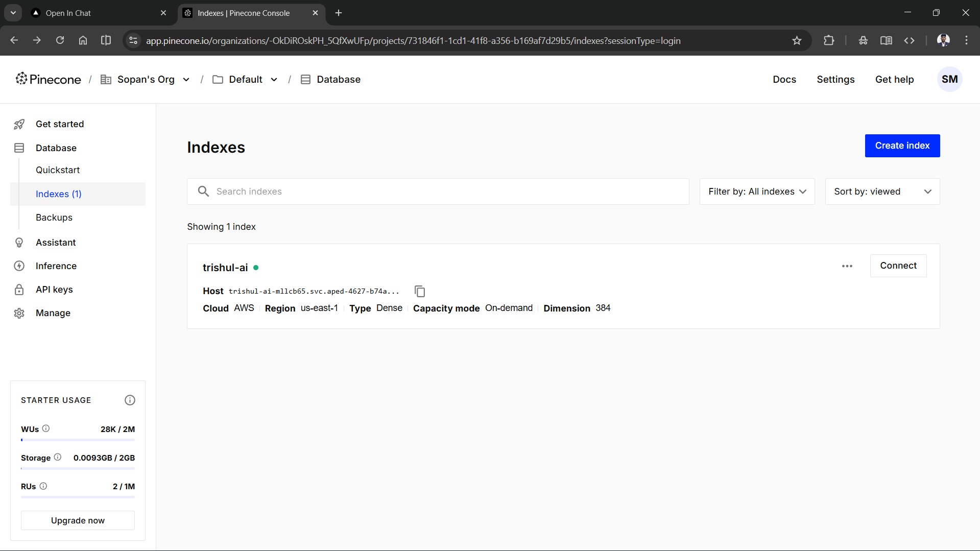Switch to the Open In Chat tab
Viewport: 980px width, 551px height.
coord(100,13)
